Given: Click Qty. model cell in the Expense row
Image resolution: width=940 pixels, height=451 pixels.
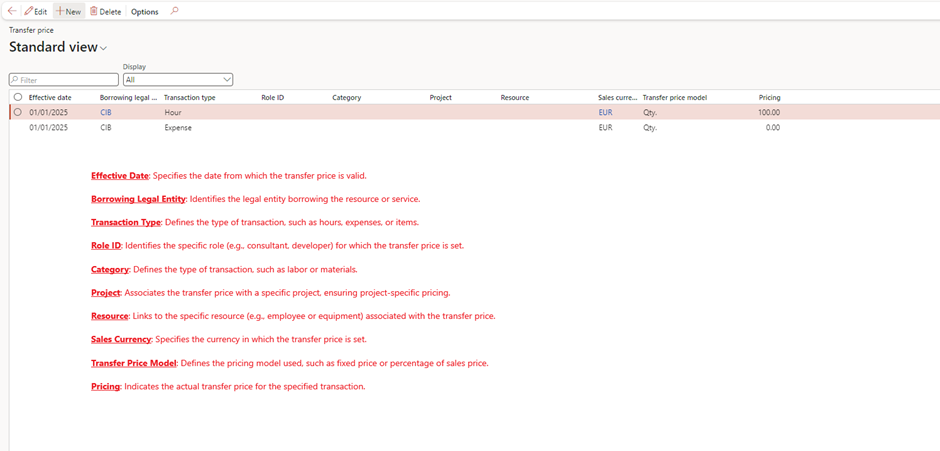Looking at the screenshot, I should (650, 128).
